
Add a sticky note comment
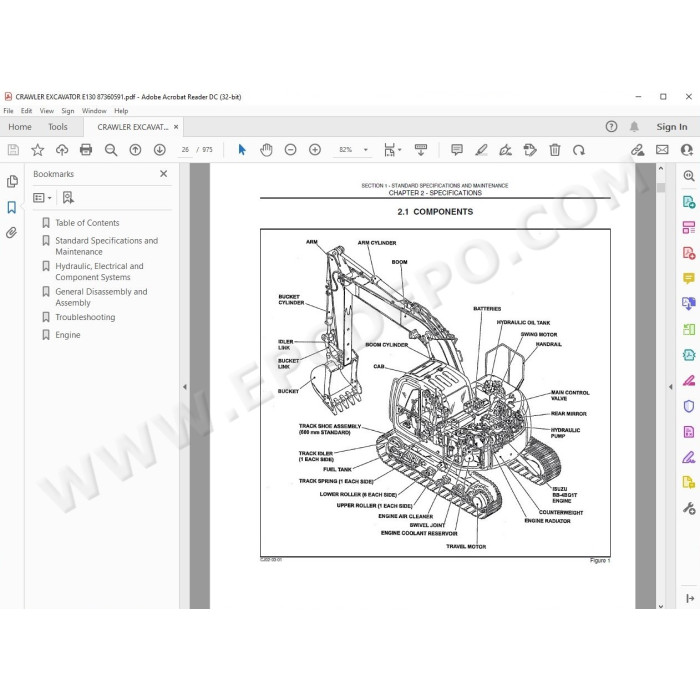[x=457, y=150]
